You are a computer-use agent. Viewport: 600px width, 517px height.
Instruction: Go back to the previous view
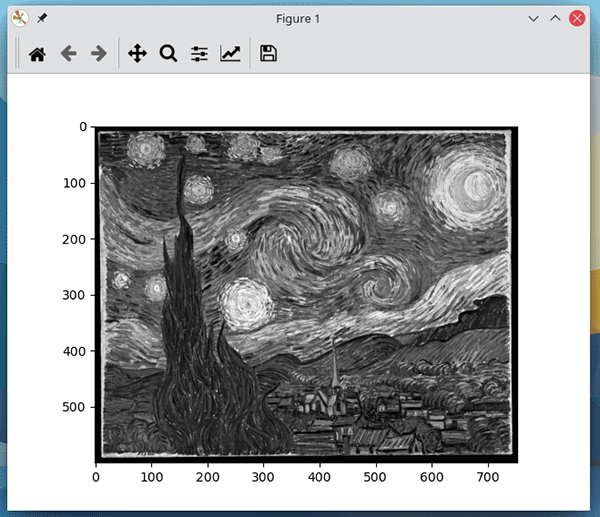[x=68, y=54]
